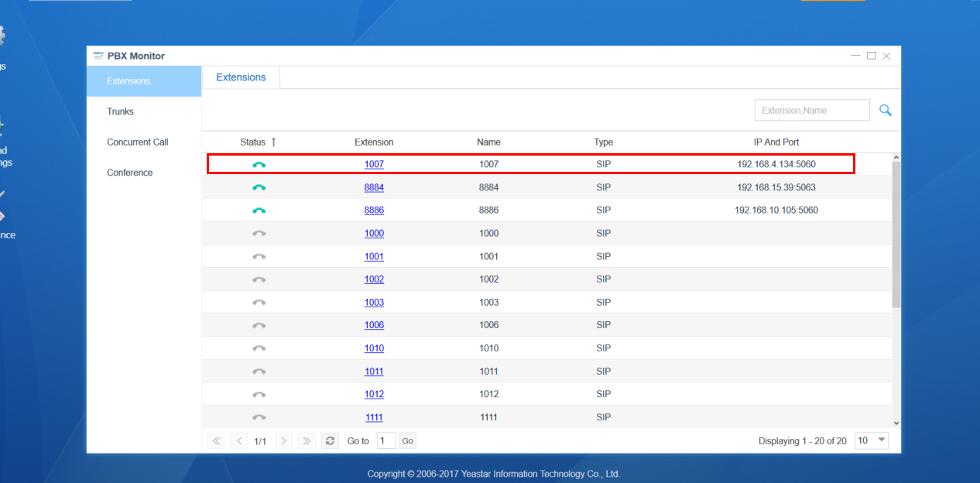The height and width of the screenshot is (483, 980).
Task: Click the IP And Port column header
Action: click(776, 142)
